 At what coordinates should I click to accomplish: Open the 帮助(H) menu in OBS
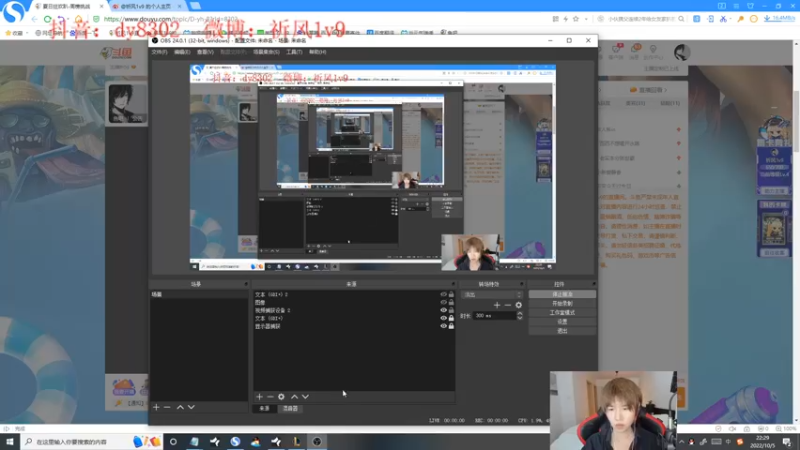point(317,52)
